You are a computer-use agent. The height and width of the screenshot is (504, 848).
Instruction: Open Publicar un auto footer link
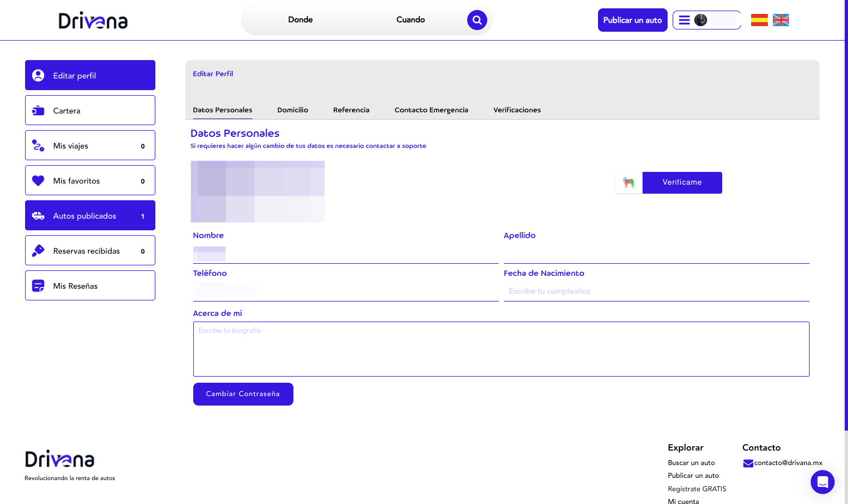(x=694, y=476)
